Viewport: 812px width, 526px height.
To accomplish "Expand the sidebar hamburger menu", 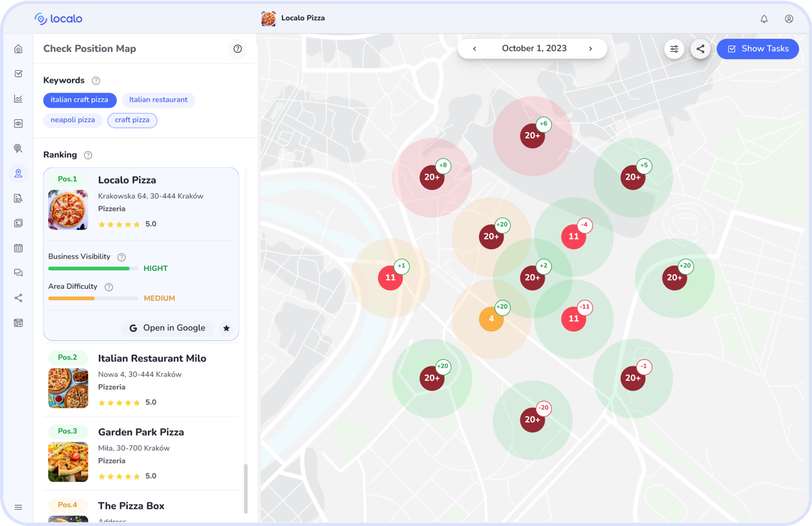I will [x=18, y=507].
